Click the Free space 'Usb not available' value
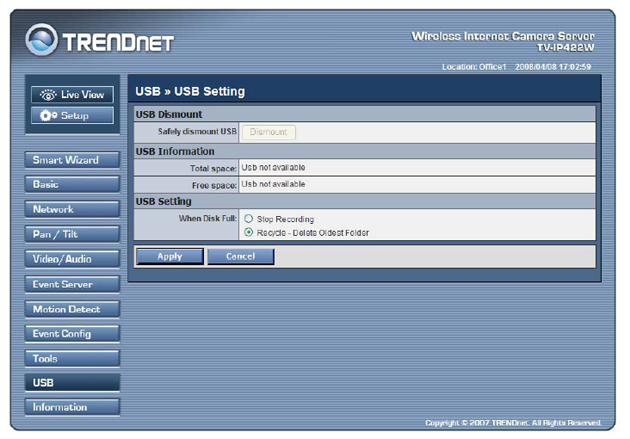 [x=273, y=184]
